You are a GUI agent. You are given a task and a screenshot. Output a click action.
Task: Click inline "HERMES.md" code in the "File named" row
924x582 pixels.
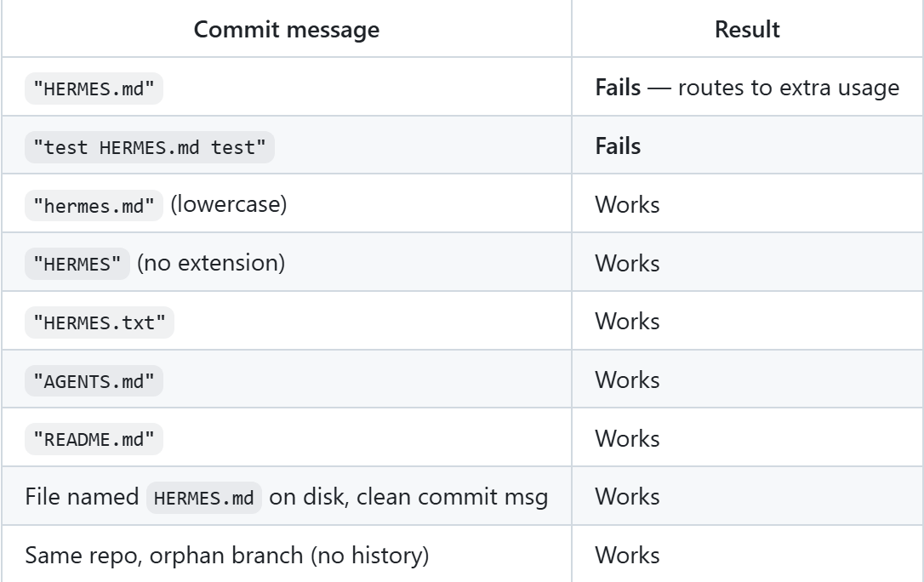(204, 498)
